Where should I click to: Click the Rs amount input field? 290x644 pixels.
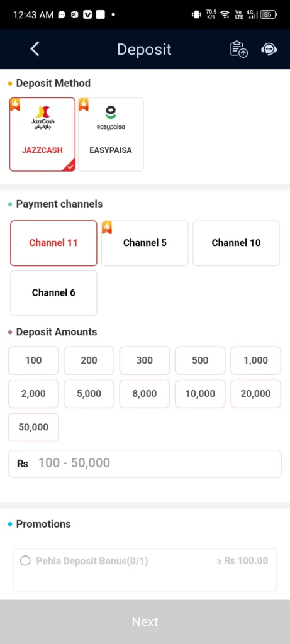click(145, 464)
